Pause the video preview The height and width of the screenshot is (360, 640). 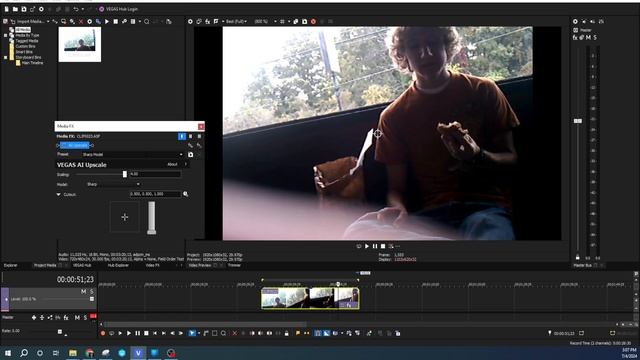(x=375, y=246)
